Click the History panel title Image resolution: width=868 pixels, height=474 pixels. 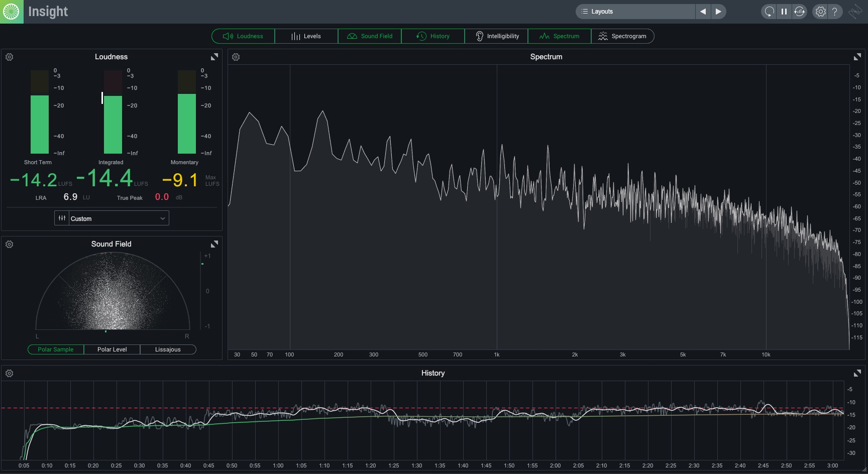point(433,373)
